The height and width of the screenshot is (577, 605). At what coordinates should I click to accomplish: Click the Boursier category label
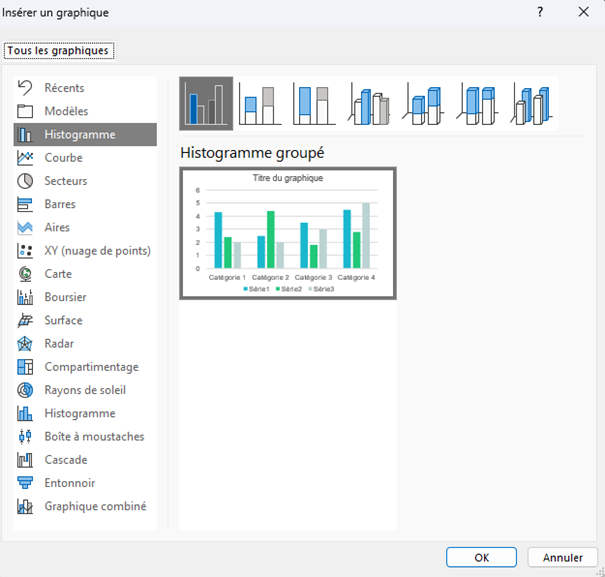pos(65,297)
